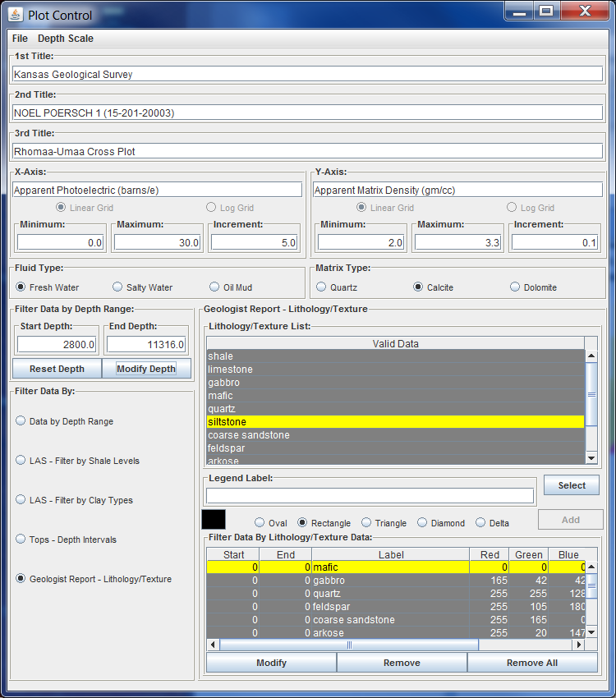Click the Add button
The image size is (616, 698).
coord(571,520)
